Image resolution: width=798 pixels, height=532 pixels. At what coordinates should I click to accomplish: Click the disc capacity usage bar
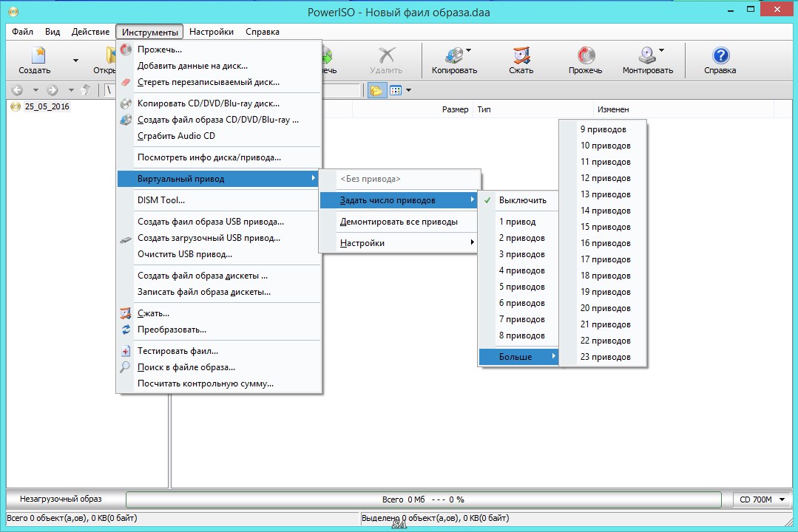pos(424,499)
